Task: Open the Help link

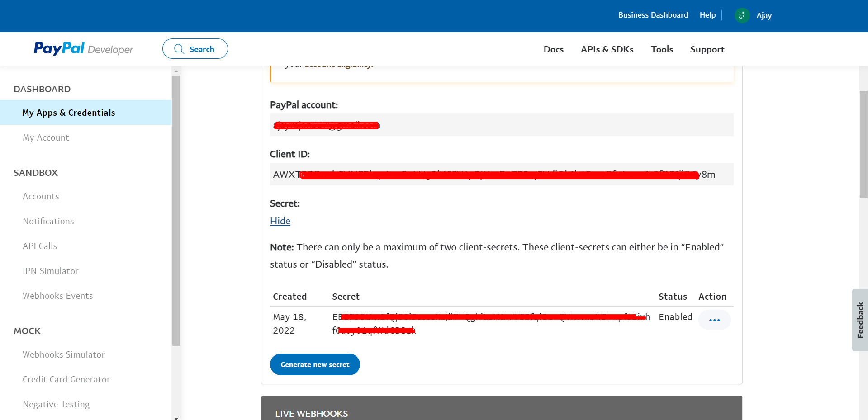Action: (x=707, y=15)
